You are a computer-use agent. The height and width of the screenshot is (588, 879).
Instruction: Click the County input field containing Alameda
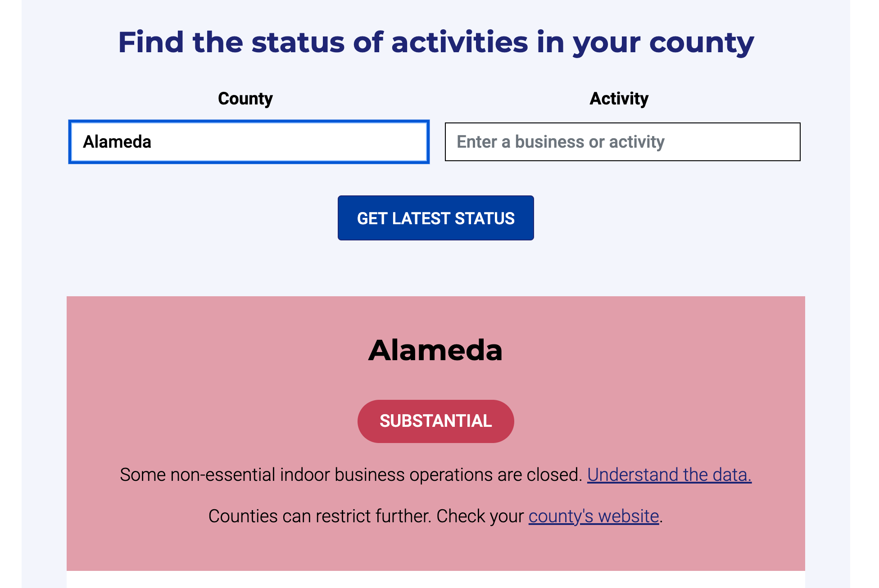tap(249, 142)
